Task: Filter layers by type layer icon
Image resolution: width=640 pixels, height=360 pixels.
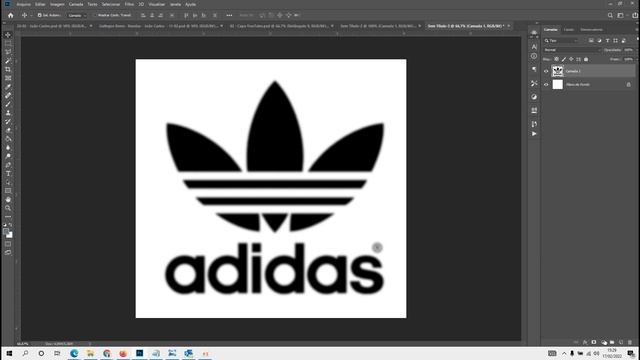Action: click(x=607, y=40)
